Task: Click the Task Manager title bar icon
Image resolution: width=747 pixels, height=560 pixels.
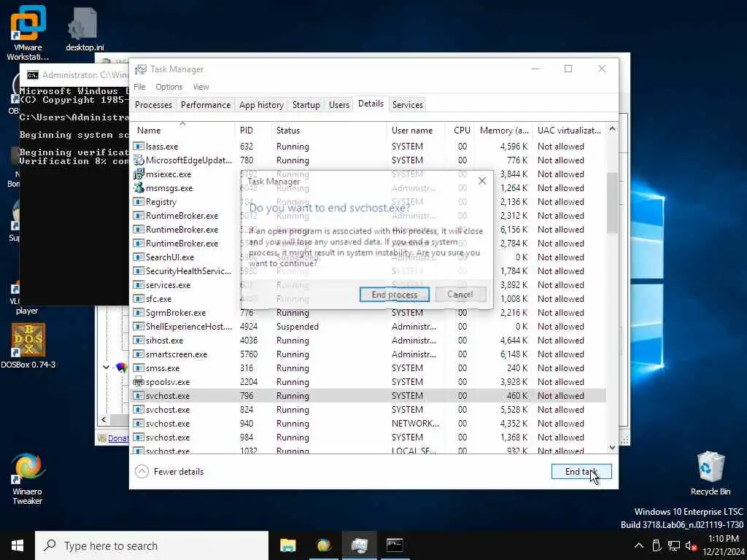Action: click(141, 69)
